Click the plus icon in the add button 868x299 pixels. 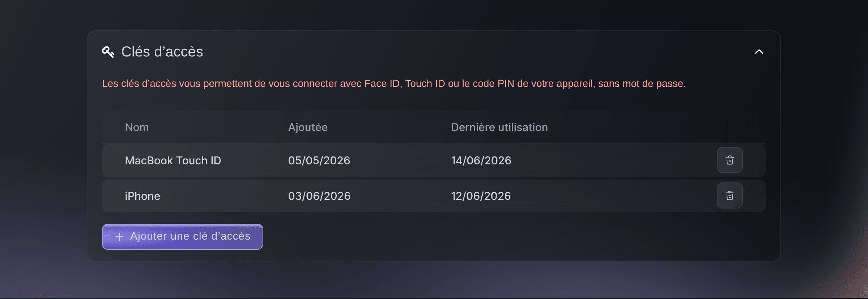pos(119,237)
